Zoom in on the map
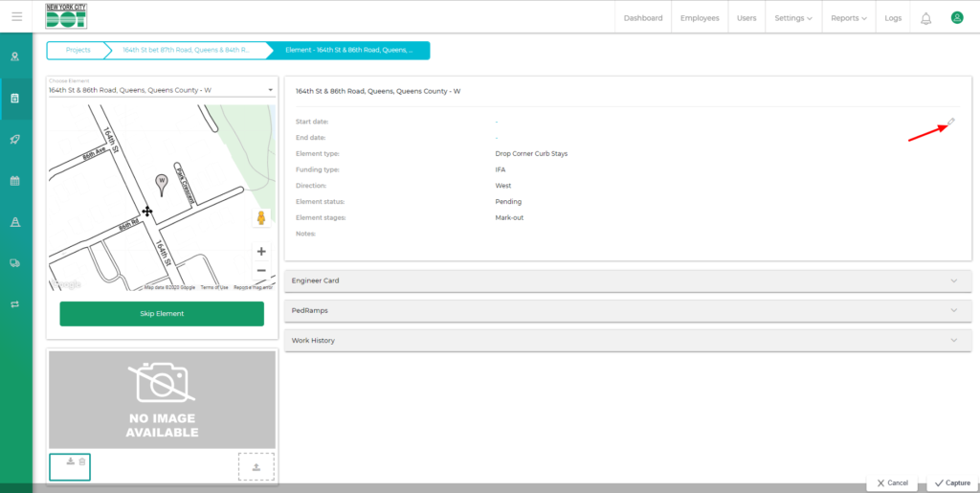This screenshot has height=493, width=980. pos(261,251)
